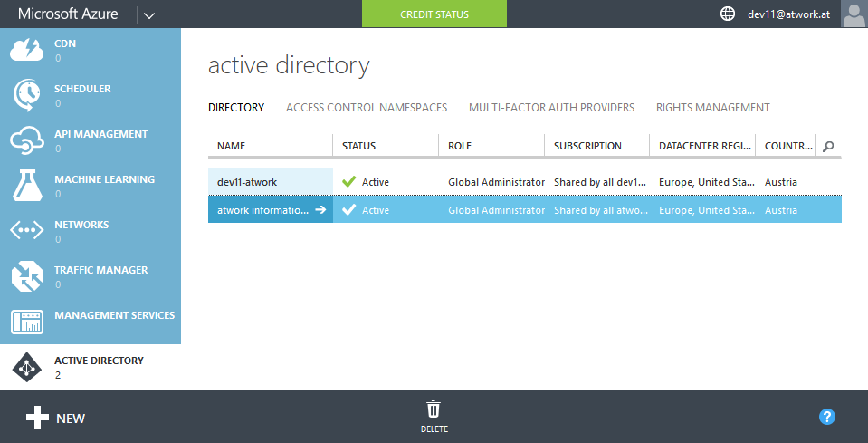This screenshot has width=868, height=443.
Task: Click Global Administrator in atwork information row
Action: (497, 210)
